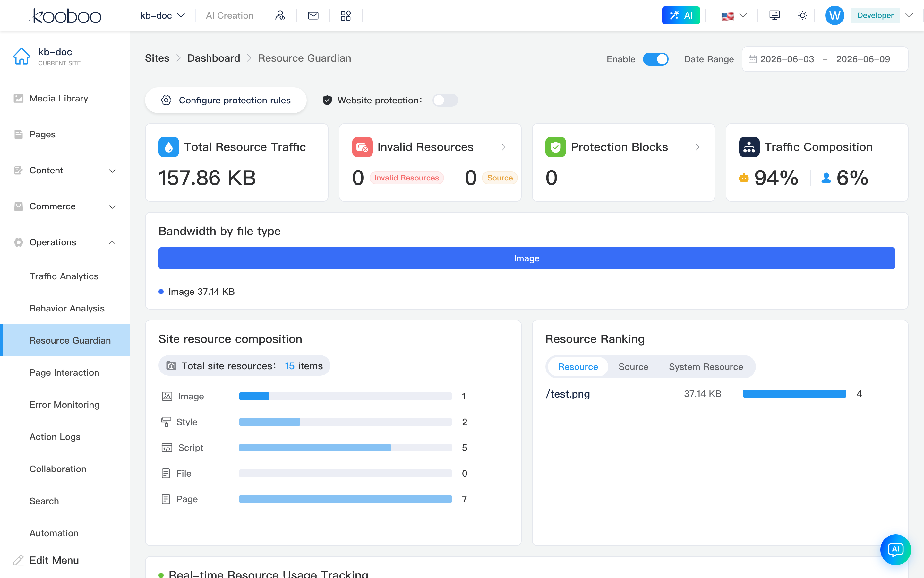The image size is (924, 578).
Task: Turn on Website protection switch
Action: 445,100
